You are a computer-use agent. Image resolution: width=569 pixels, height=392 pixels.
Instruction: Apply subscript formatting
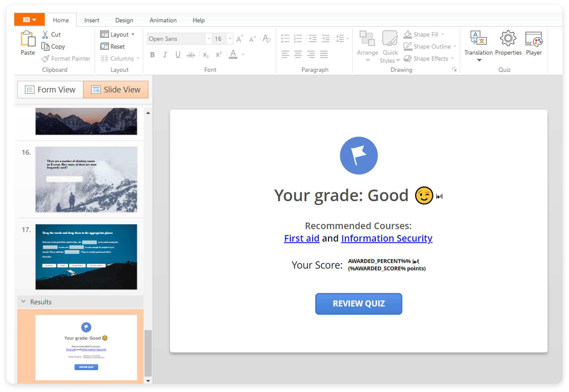206,55
